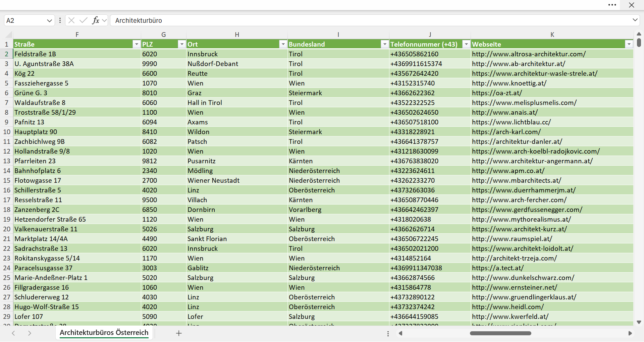Open the insert function fx button
The height and width of the screenshot is (342, 644).
(x=96, y=20)
